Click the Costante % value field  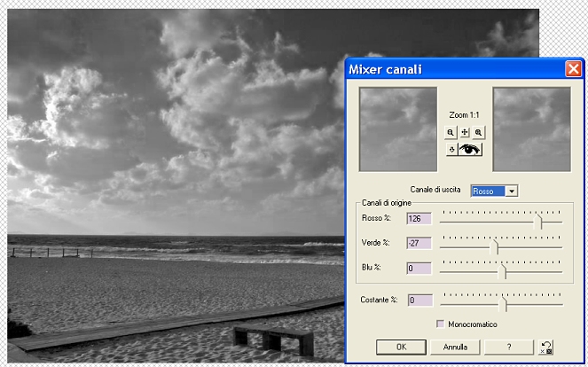pos(419,301)
